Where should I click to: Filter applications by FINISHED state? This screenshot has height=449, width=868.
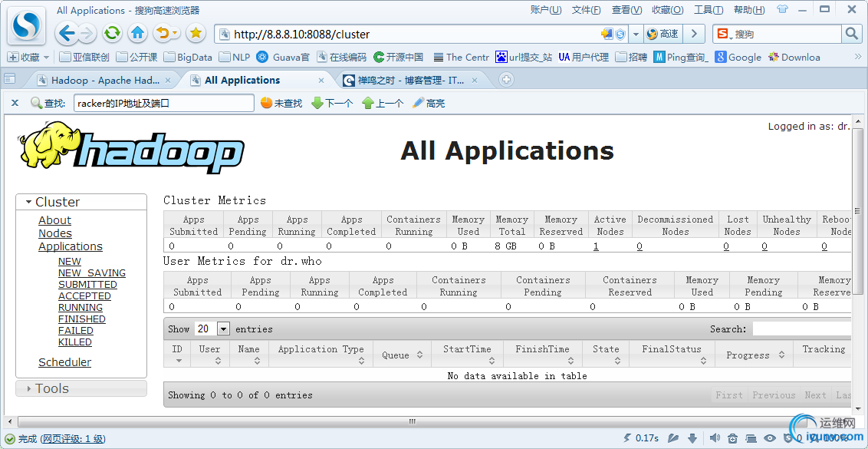point(82,319)
